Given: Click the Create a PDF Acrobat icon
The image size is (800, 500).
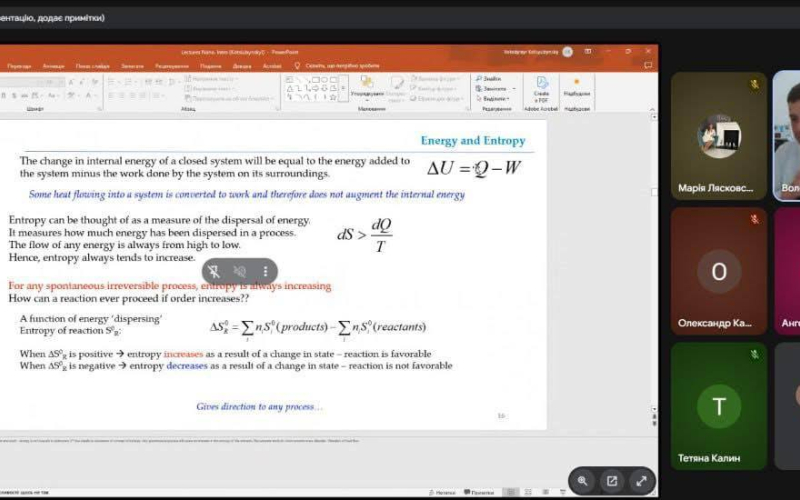Looking at the screenshot, I should (x=541, y=89).
